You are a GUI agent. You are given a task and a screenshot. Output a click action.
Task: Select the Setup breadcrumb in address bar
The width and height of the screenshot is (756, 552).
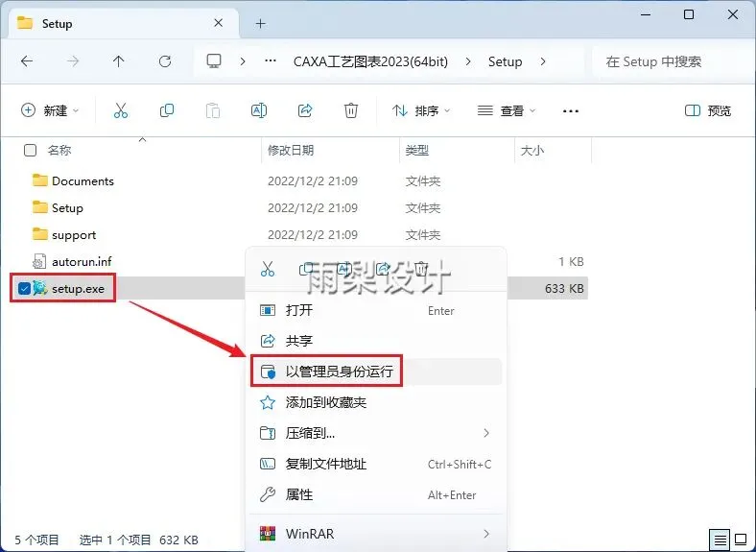click(505, 61)
